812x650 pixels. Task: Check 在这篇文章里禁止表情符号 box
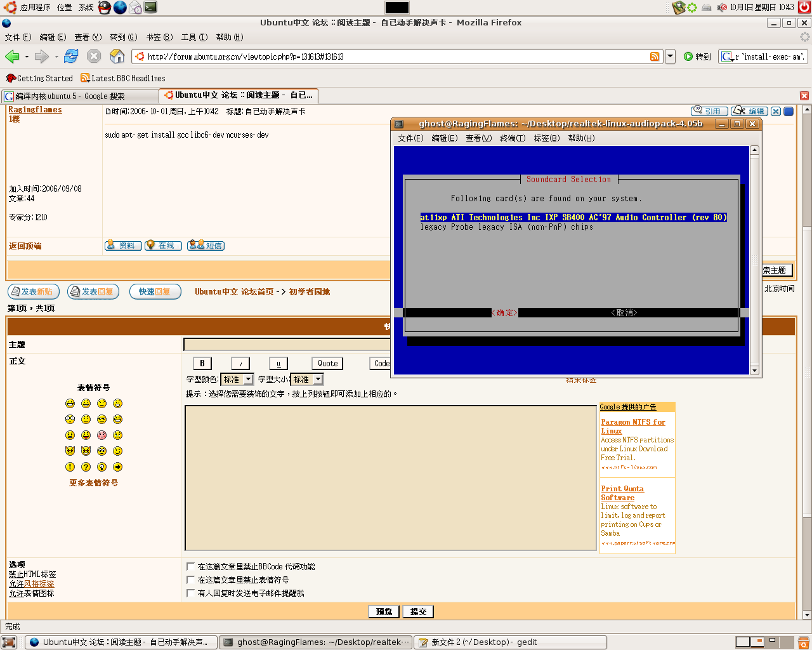(190, 580)
